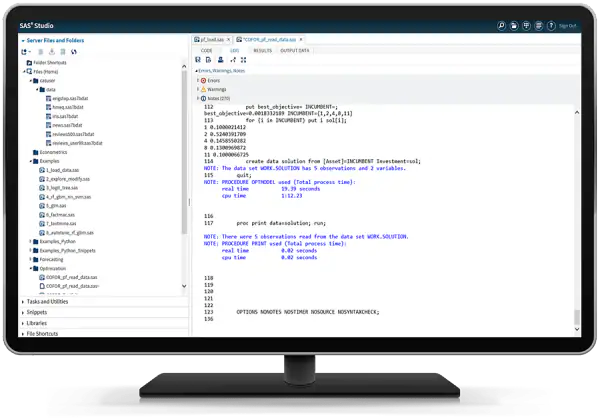Open the New Options icon in the header
600x419 pixels.
point(527,26)
